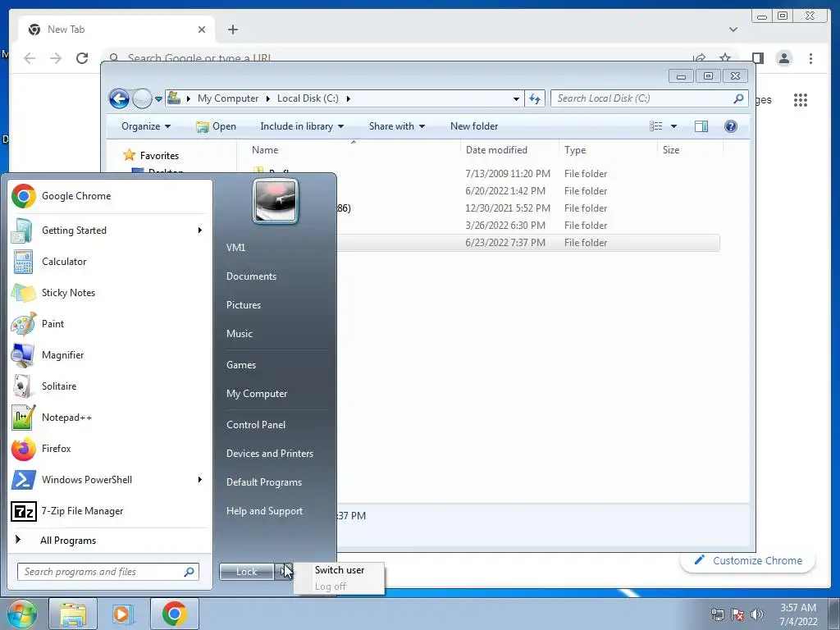Sort by Date modified column header
840x630 pixels.
(496, 150)
